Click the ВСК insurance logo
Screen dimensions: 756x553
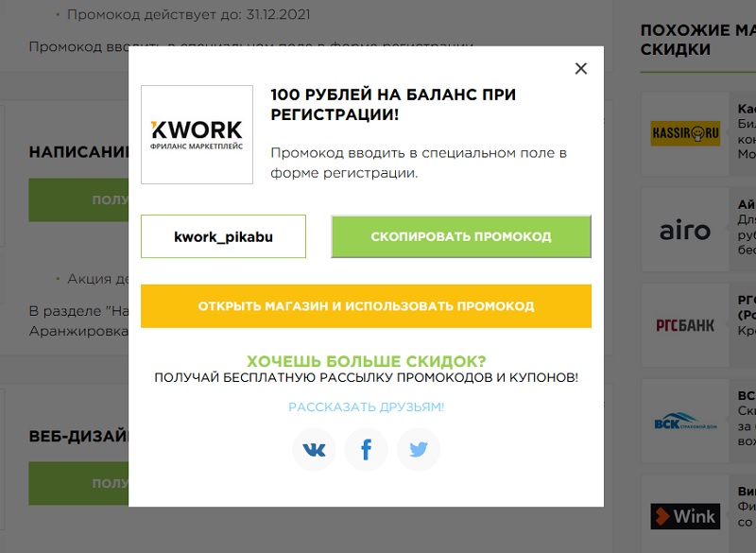685,421
